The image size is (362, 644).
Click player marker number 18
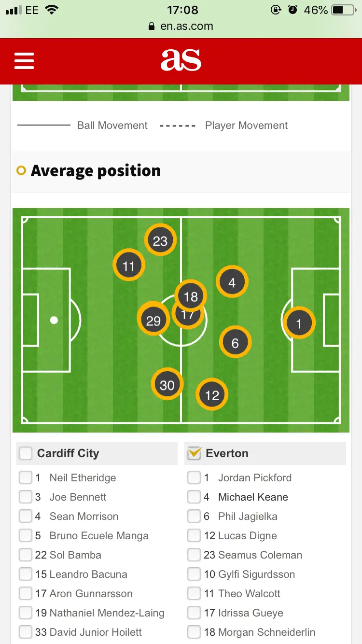click(191, 295)
